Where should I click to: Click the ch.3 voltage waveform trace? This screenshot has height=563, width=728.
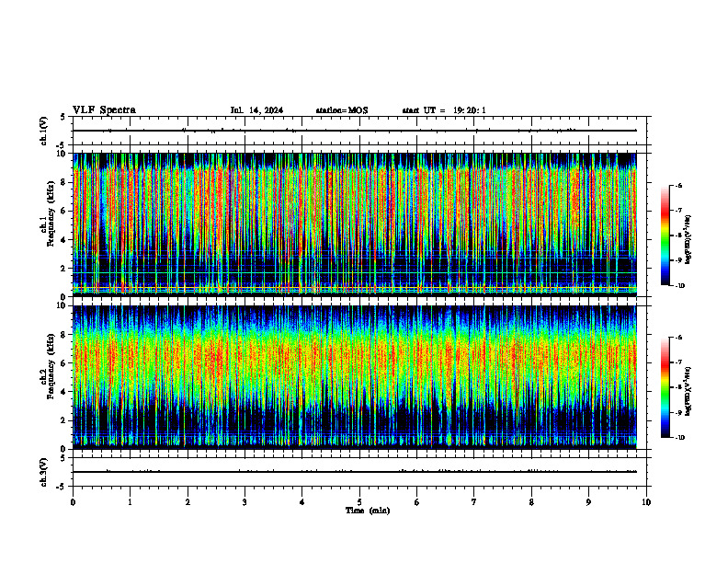[x=355, y=472]
